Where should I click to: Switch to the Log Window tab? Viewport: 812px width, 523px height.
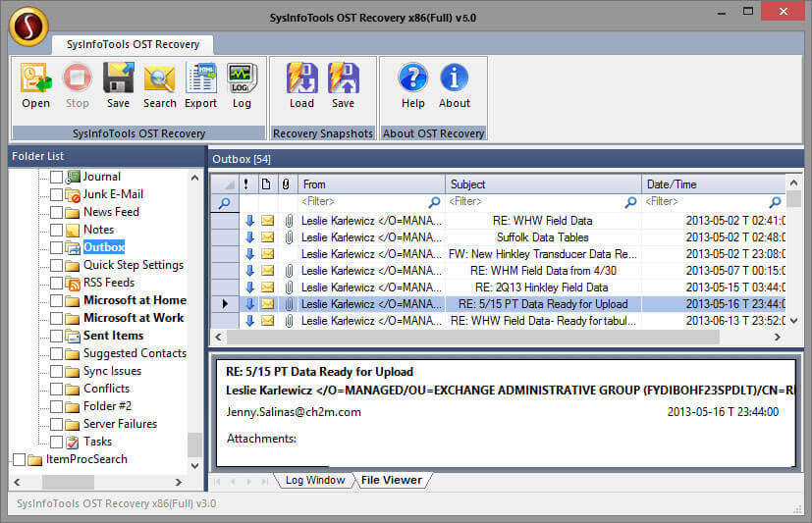click(314, 480)
